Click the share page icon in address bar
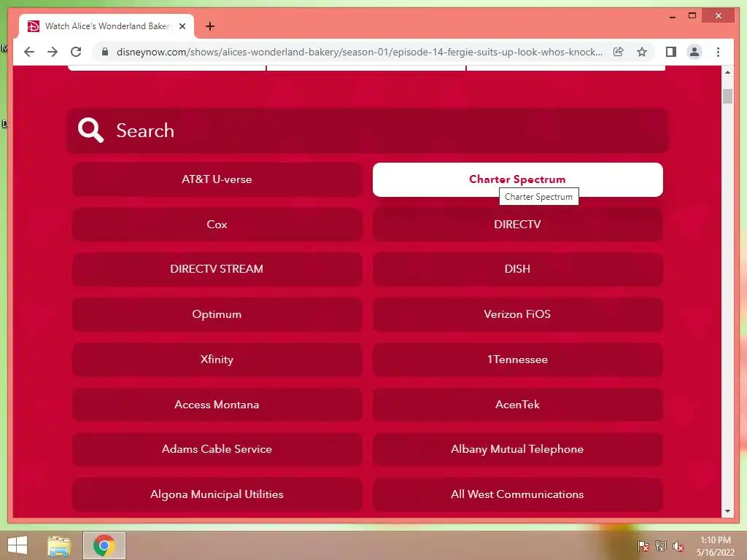The width and height of the screenshot is (747, 560). [619, 52]
